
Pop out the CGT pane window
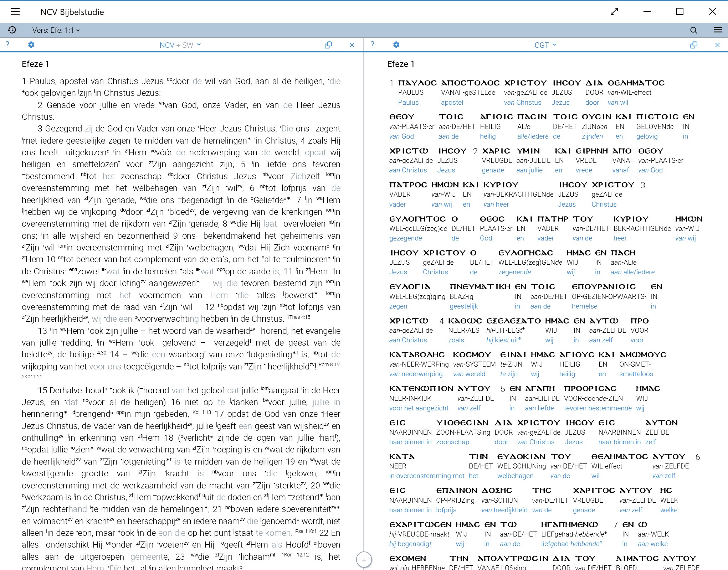point(693,45)
